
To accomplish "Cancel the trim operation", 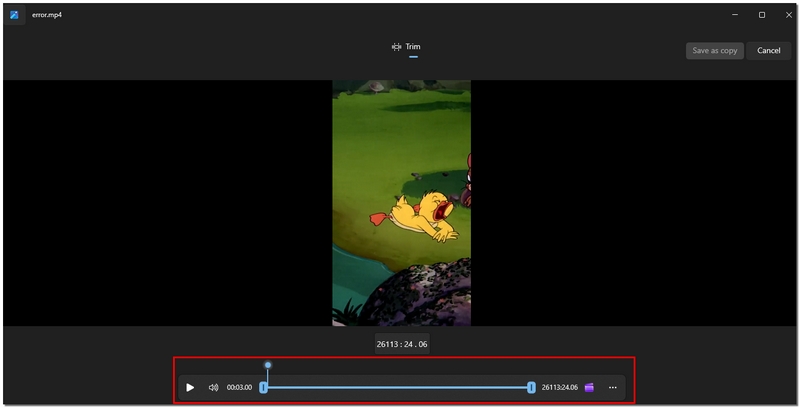I will (768, 50).
